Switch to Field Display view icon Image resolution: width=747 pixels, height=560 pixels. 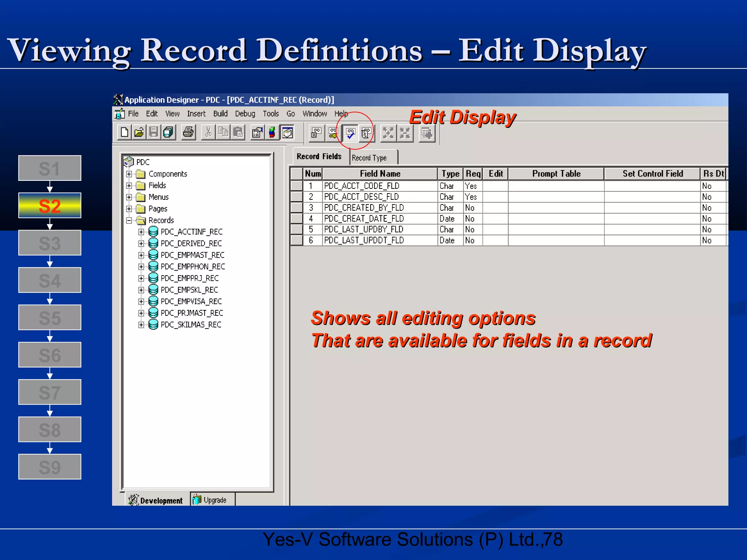[x=316, y=133]
